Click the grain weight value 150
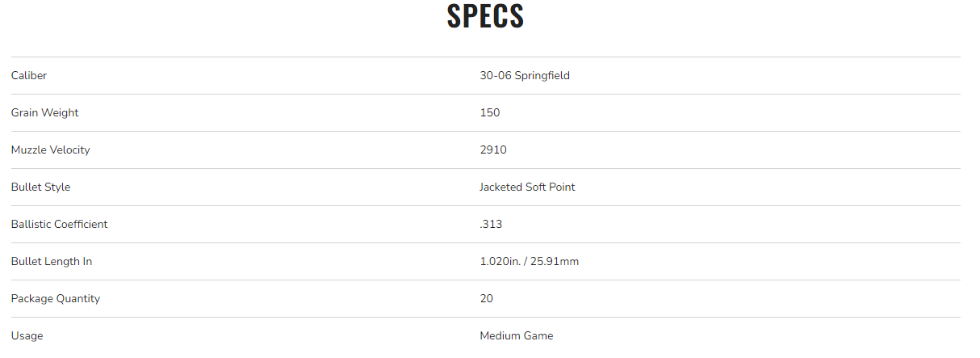This screenshot has width=980, height=358. coord(490,112)
